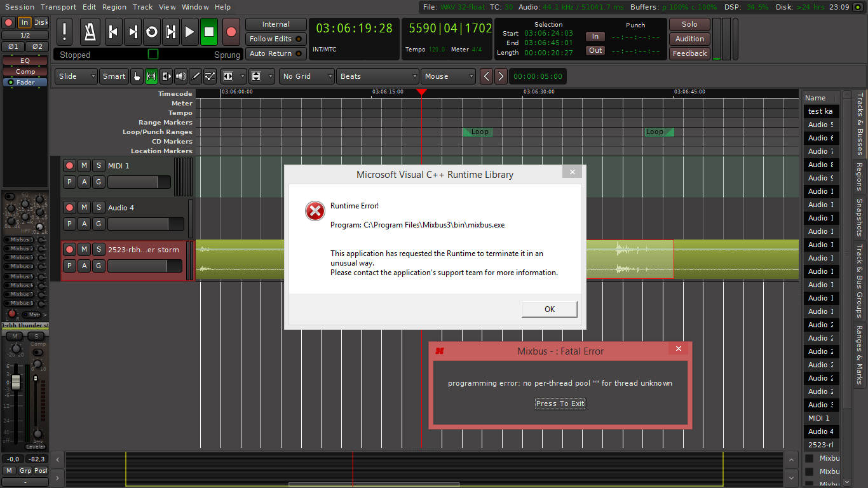Open the Transport menu
The width and height of the screenshot is (868, 488).
[58, 7]
